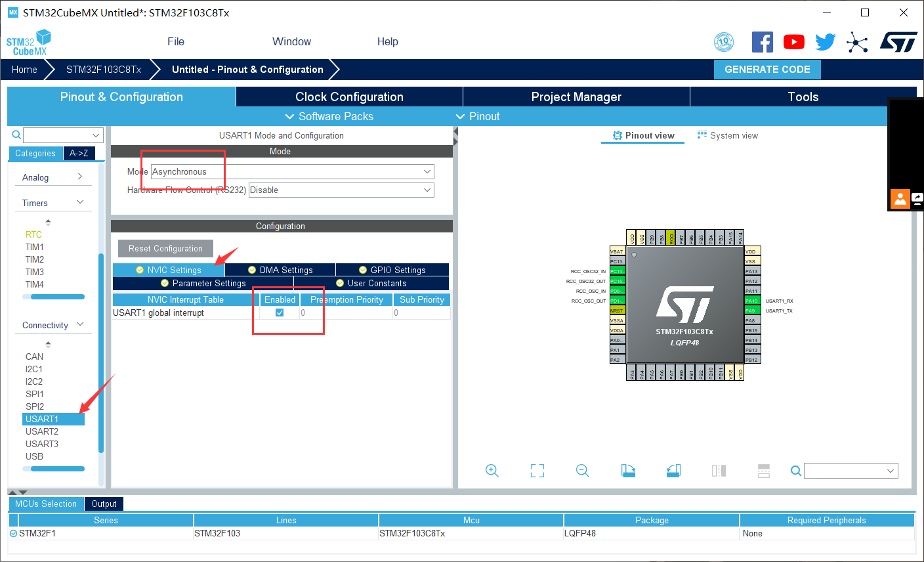Open the STMicroelectronics YouTube channel
The image size is (924, 562).
794,41
